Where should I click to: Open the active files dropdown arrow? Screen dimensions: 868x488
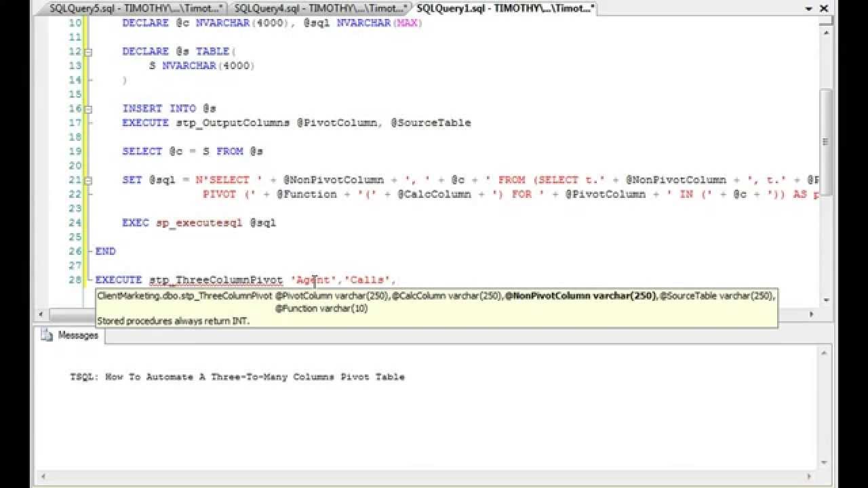click(808, 9)
